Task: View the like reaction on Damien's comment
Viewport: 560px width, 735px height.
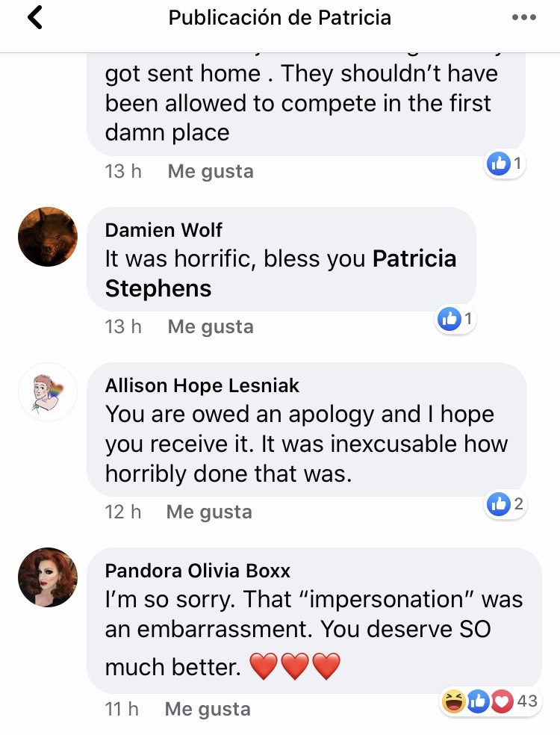Action: (x=456, y=319)
